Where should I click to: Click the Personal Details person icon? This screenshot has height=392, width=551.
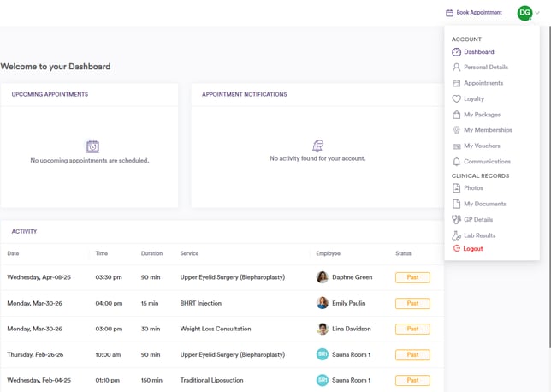click(x=457, y=68)
